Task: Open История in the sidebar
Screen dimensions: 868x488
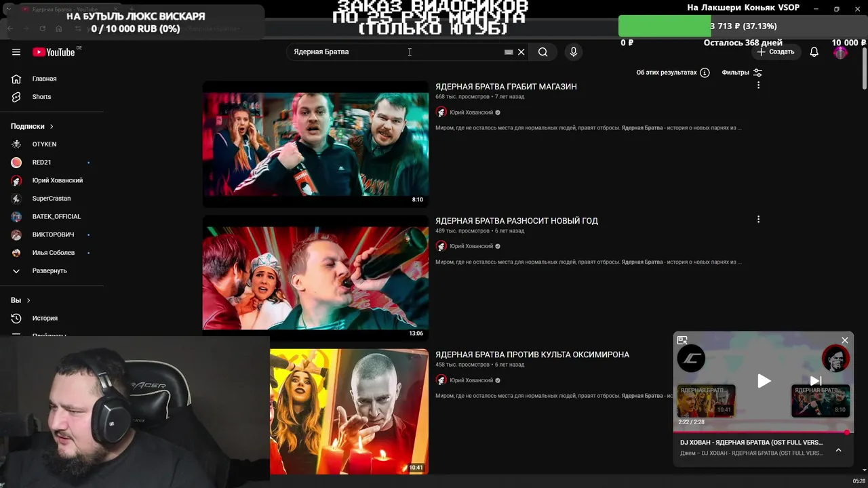Action: [x=45, y=319]
